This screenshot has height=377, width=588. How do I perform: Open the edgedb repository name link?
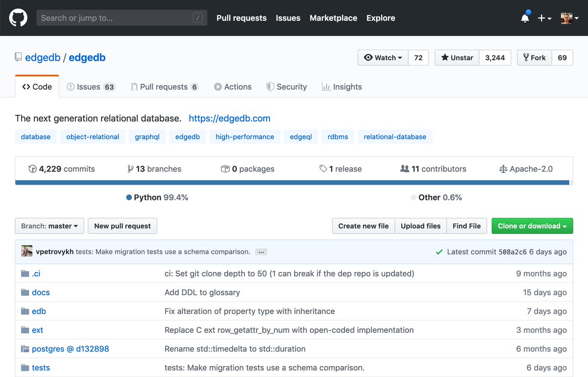coord(87,57)
